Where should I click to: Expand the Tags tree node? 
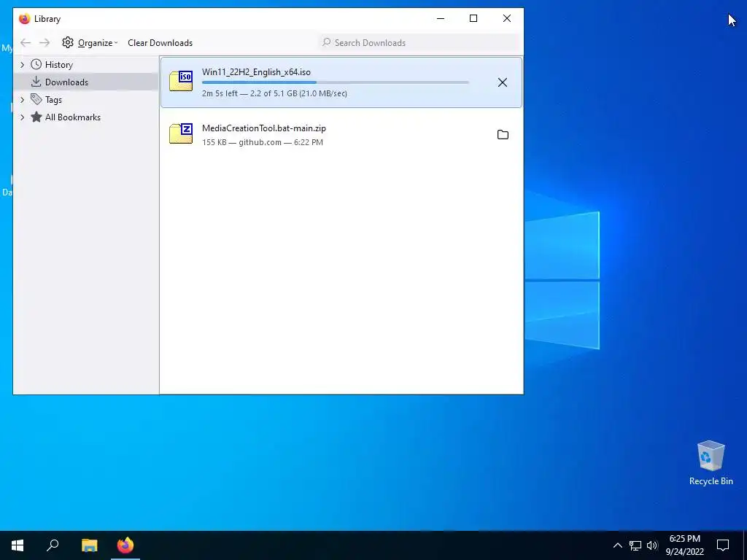22,100
